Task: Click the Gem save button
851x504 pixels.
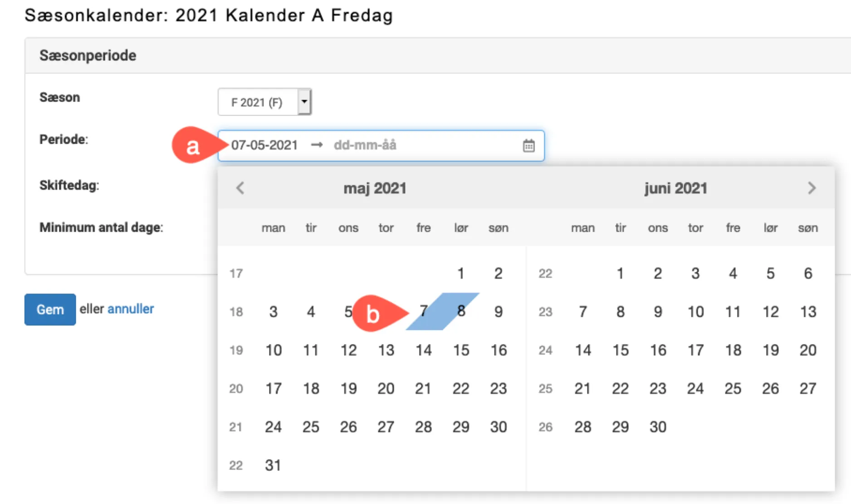Action: coord(50,310)
